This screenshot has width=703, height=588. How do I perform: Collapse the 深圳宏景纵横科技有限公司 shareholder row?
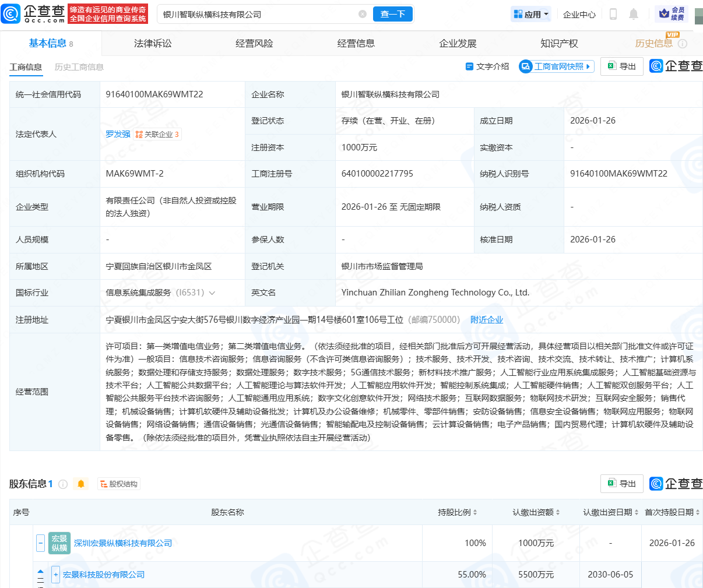click(x=40, y=543)
